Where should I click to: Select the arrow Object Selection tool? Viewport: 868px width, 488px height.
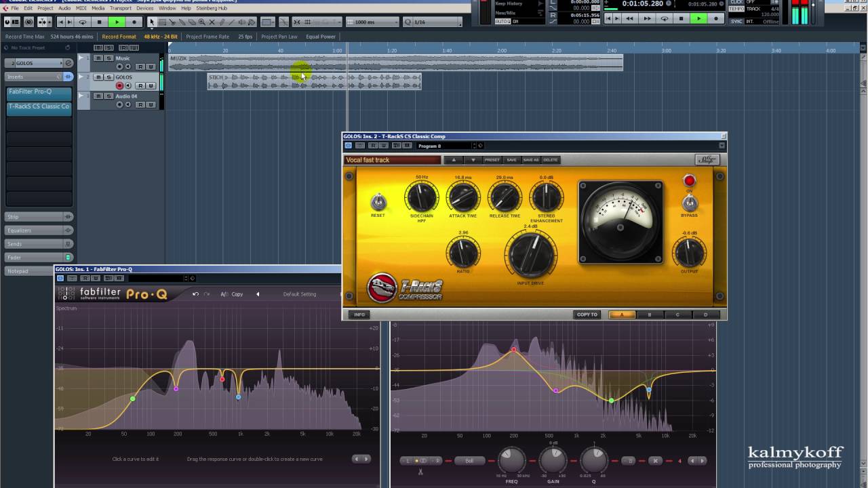pyautogui.click(x=152, y=22)
